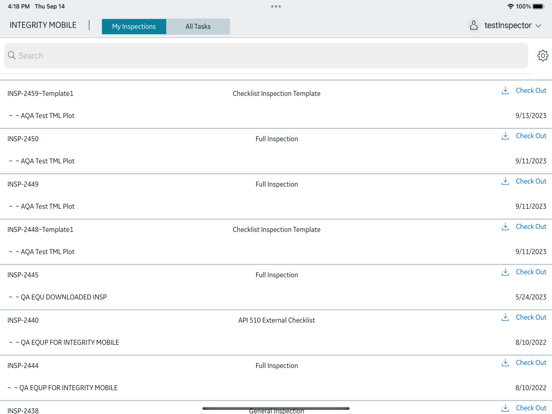Switch to the All Tasks tab
This screenshot has width=552, height=414.
(x=198, y=26)
